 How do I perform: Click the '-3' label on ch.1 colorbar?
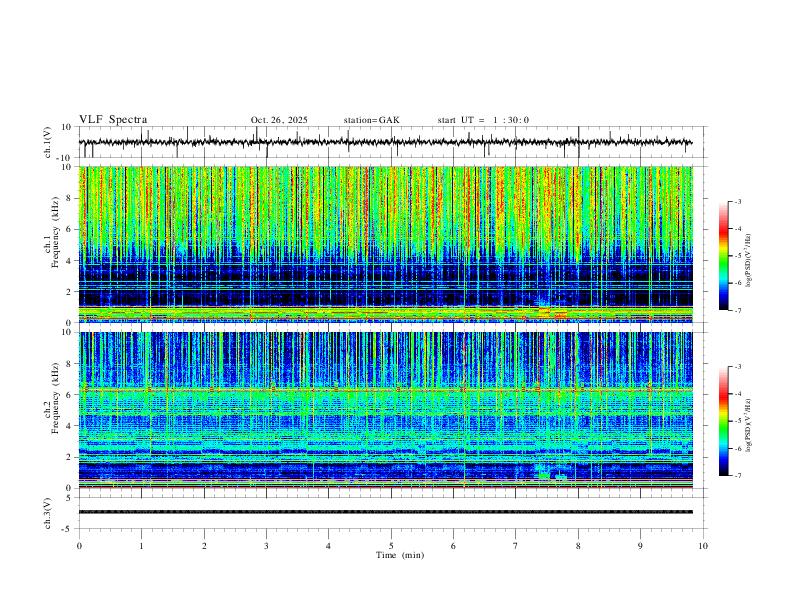pyautogui.click(x=737, y=201)
